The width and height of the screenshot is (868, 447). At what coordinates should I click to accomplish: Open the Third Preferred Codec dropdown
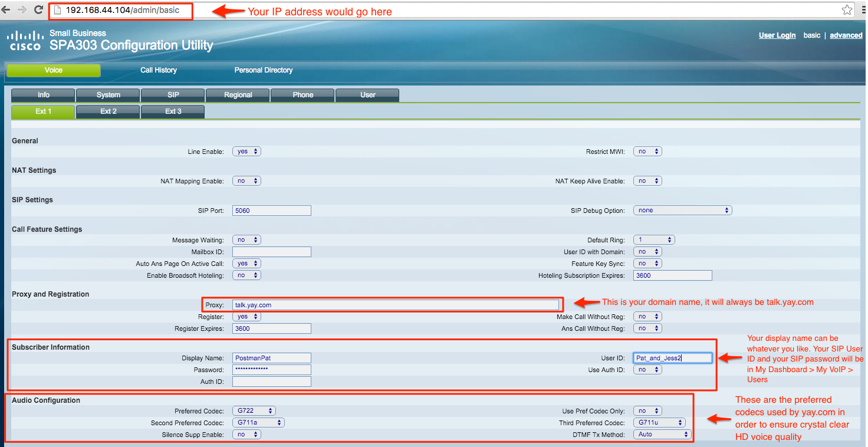(x=659, y=423)
